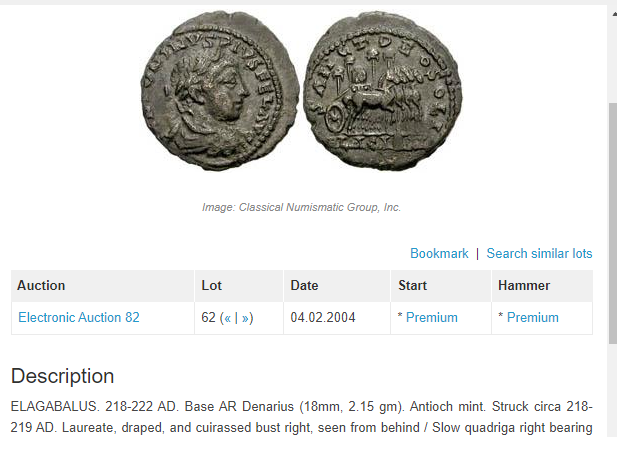Click the Auction column header

coord(103,285)
